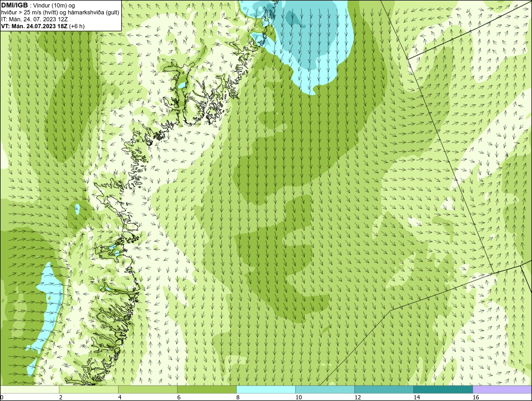Click the 'VT: Mán. 24.07.2023 18Z' line
Viewport: 532px width, 401px height.
click(x=34, y=26)
